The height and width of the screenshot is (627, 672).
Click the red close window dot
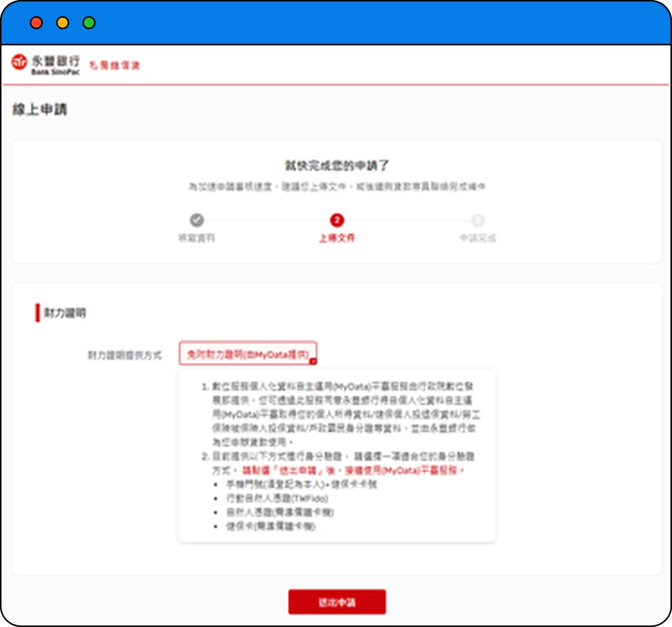[x=36, y=23]
